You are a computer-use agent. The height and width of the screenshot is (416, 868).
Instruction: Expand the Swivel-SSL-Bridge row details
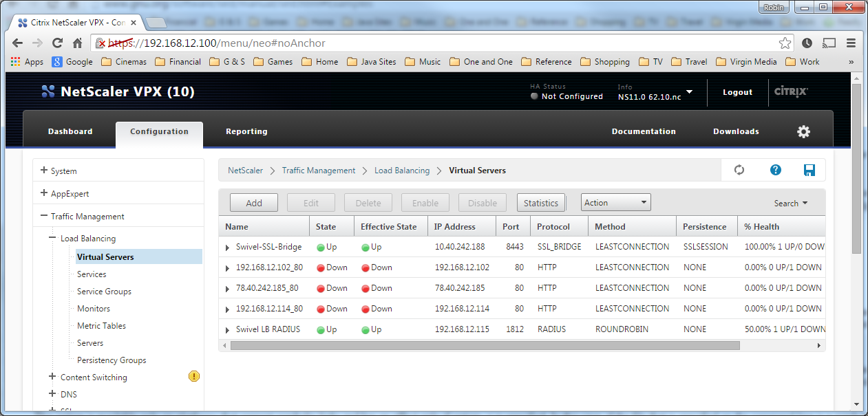pos(227,246)
